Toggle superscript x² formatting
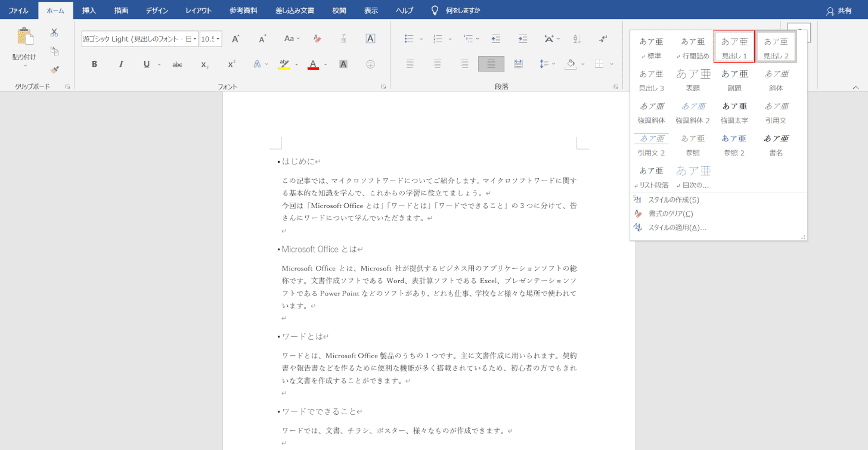Screen dimensions: 868x450 tap(231, 64)
